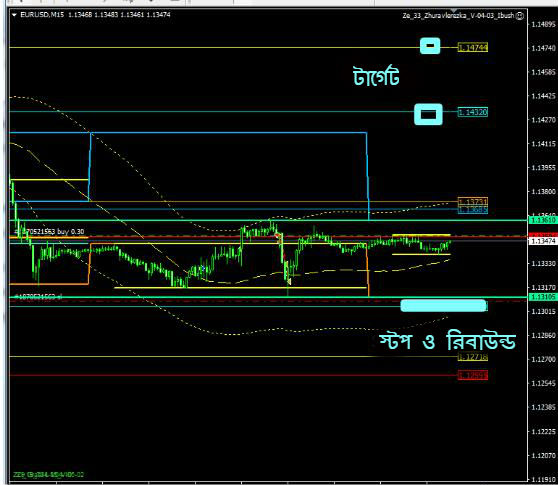Viewport: 558px width, 485px height.
Task: Click the green indicator text at chart bottom-left
Action: 48,475
